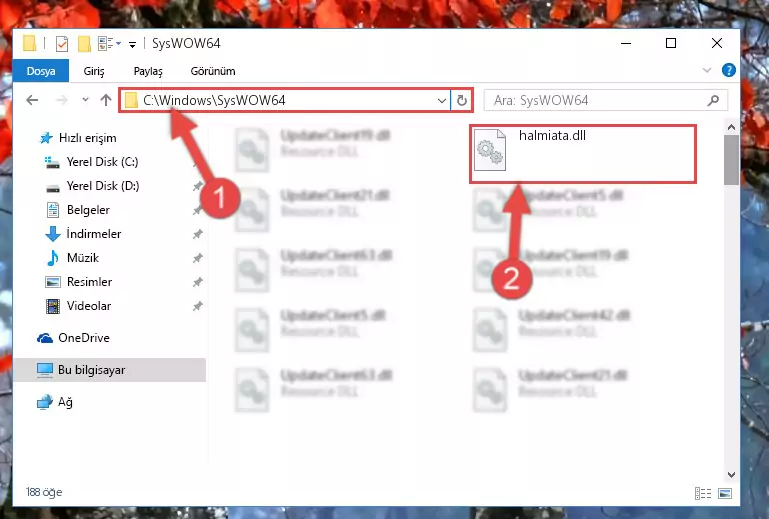
Task: Click the pin icon next to İndirmeler
Action: [198, 234]
